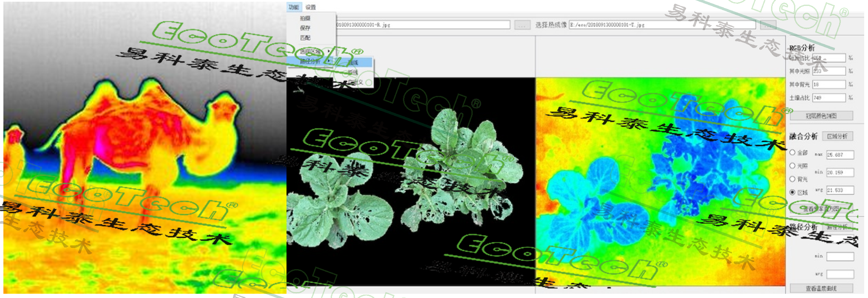Click the 冠层占比 percentage field

(829, 58)
